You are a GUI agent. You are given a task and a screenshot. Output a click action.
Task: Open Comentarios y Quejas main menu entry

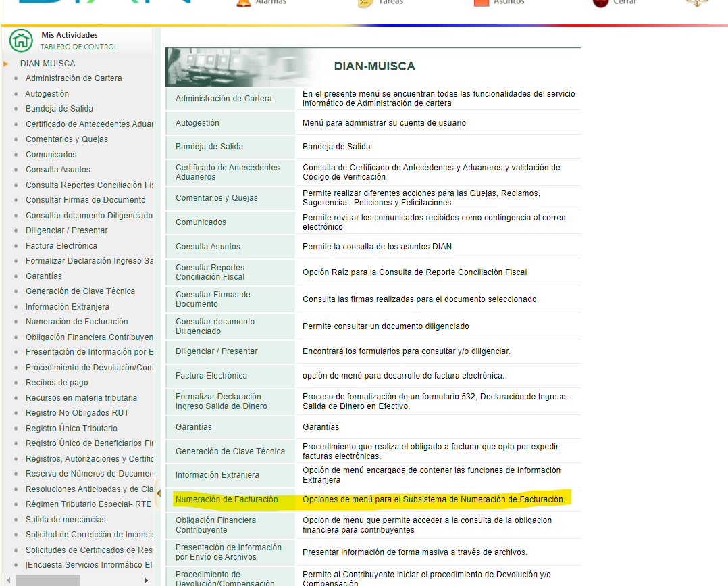pos(216,197)
